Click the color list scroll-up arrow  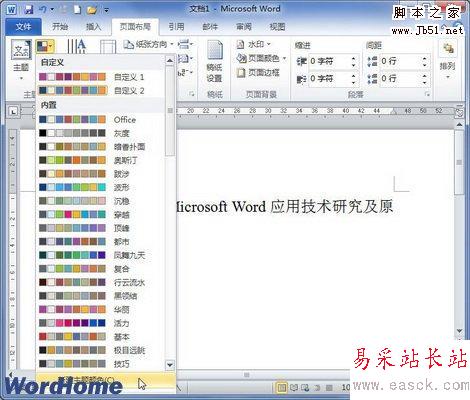tap(170, 61)
